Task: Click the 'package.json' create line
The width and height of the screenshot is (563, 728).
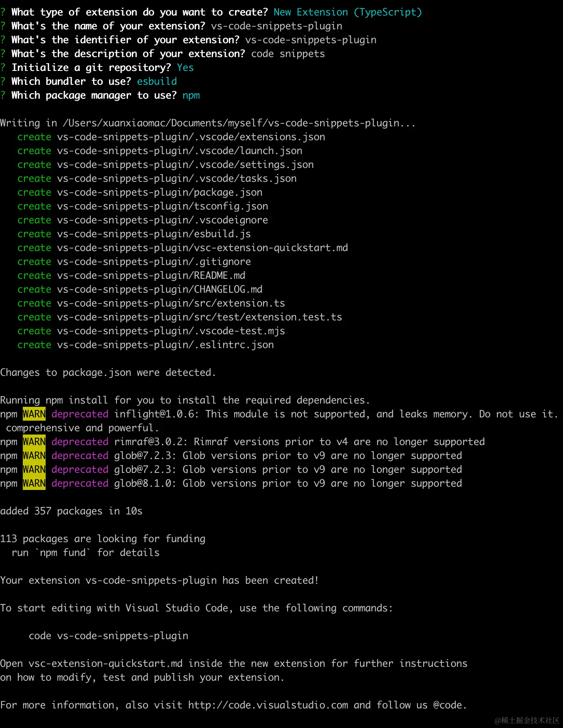Action: coord(140,192)
